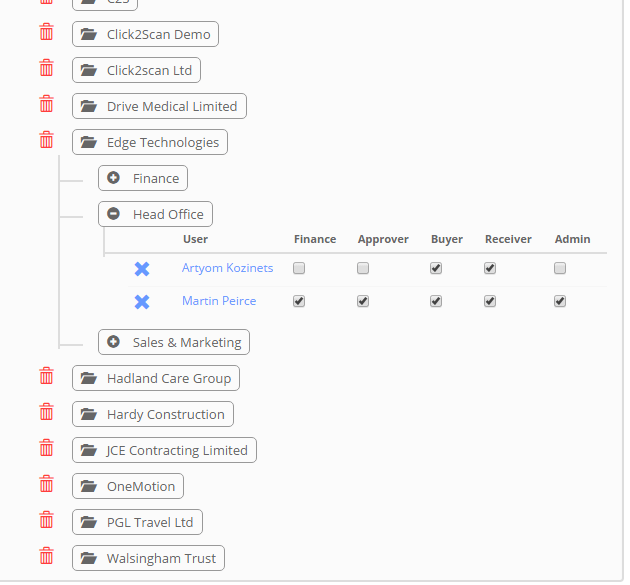The width and height of the screenshot is (630, 585).
Task: Delete the Click2Scan Demo company
Action: (46, 32)
